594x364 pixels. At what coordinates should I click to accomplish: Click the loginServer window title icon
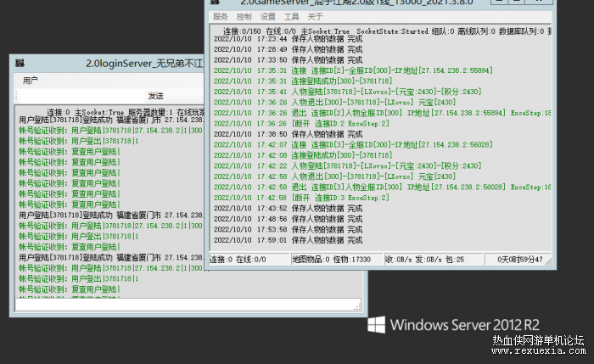[20, 63]
